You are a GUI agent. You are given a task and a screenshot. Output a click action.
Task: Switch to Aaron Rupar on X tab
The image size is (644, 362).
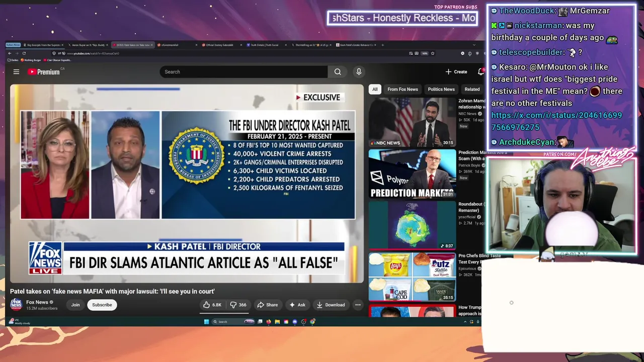[x=87, y=45]
